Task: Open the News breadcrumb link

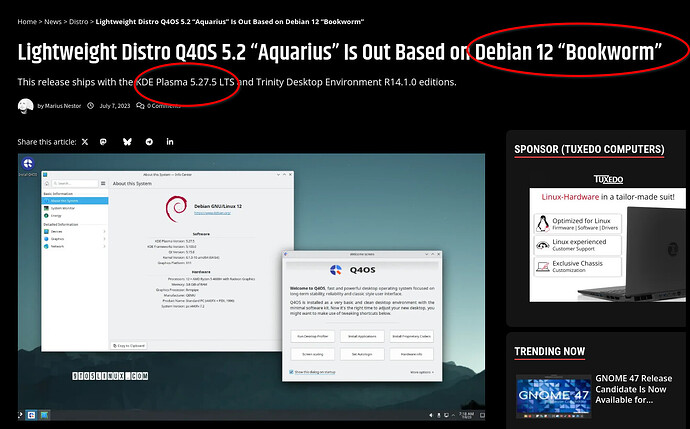Action: 53,22
